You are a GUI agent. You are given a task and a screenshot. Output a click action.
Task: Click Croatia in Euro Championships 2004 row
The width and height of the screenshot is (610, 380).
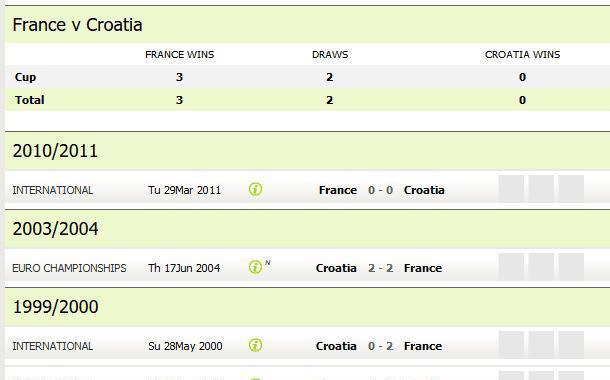click(336, 268)
